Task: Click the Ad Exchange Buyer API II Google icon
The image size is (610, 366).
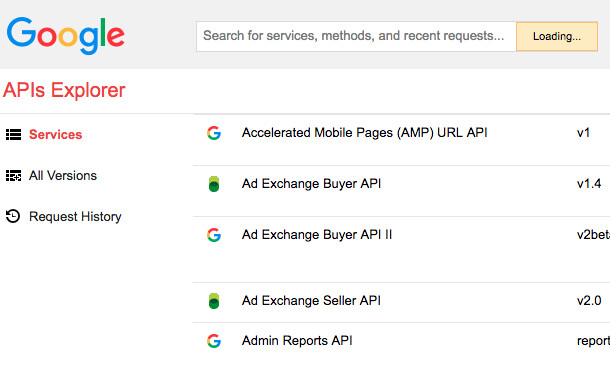Action: click(214, 235)
